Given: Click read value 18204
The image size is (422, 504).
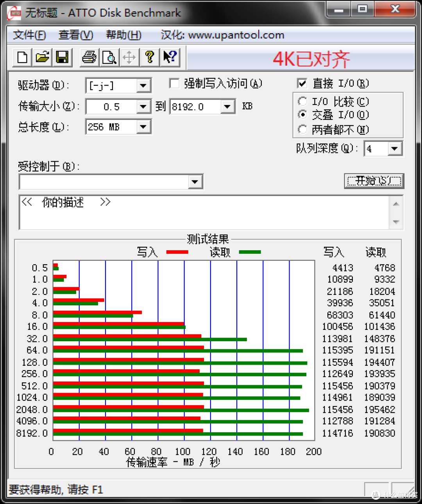Looking at the screenshot, I should tap(382, 291).
